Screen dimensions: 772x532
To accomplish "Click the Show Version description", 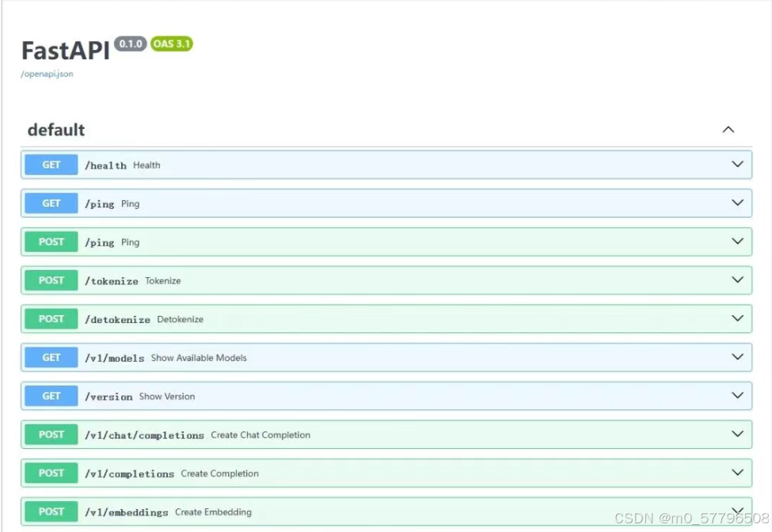I will point(167,396).
